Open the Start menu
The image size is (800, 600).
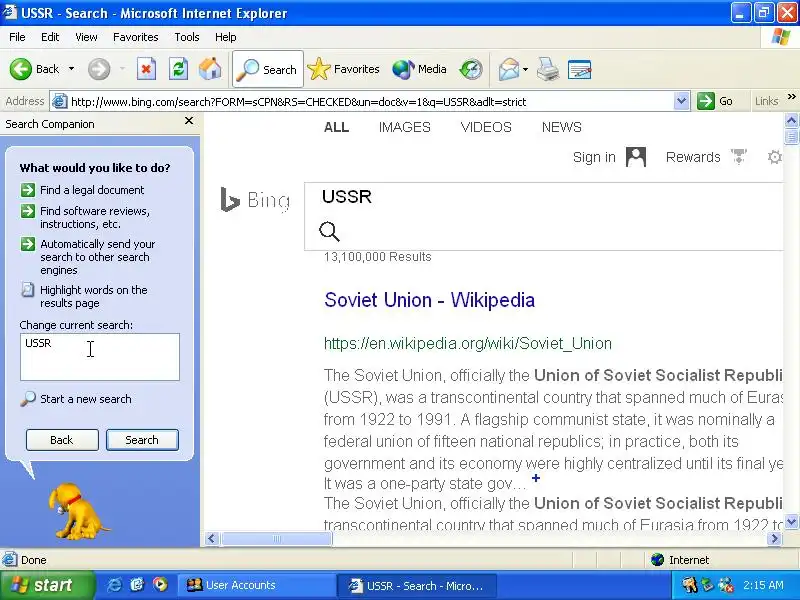pyautogui.click(x=47, y=585)
